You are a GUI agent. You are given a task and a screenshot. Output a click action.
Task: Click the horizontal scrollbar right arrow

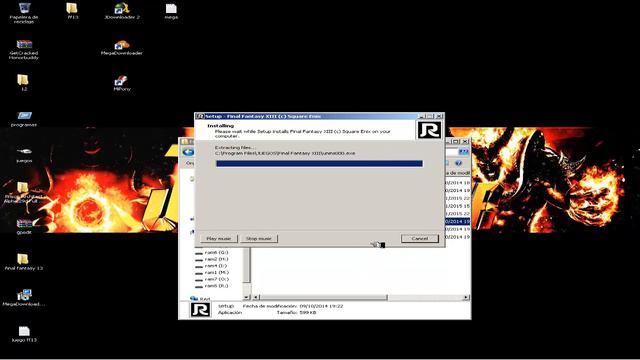pos(466,298)
